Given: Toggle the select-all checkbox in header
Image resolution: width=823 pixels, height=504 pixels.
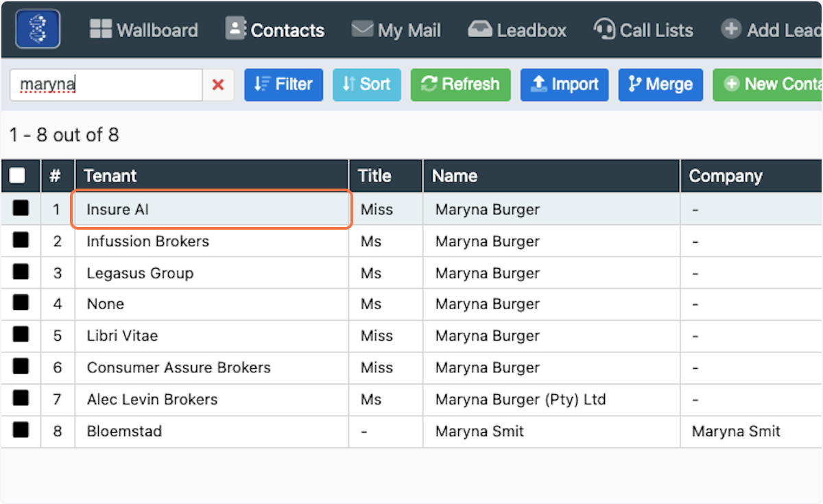Looking at the screenshot, I should tap(18, 176).
